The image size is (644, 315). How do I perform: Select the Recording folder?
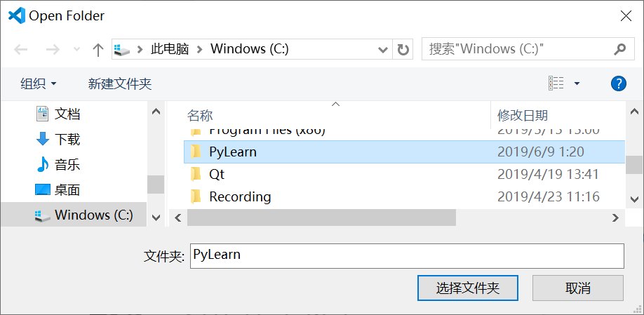(240, 196)
